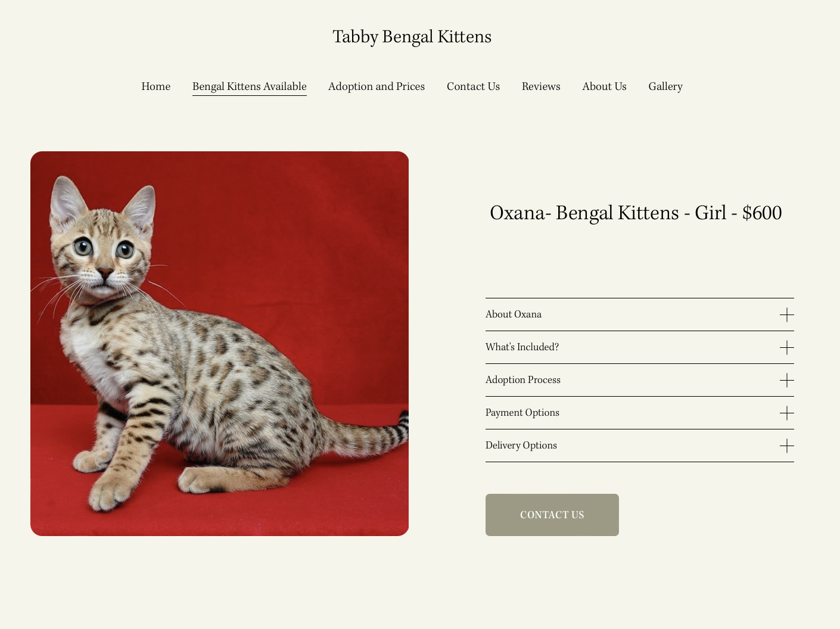840x629 pixels.
Task: Go to the Home page
Action: (x=155, y=86)
